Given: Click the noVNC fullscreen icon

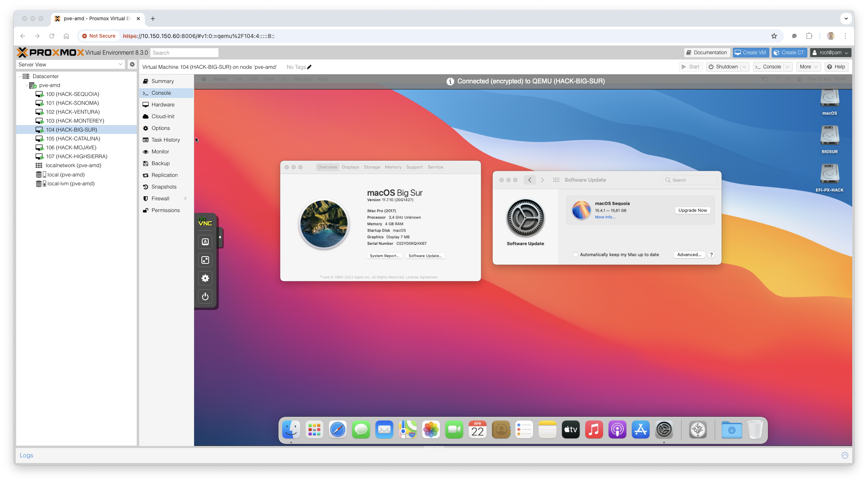Looking at the screenshot, I should coord(205,260).
